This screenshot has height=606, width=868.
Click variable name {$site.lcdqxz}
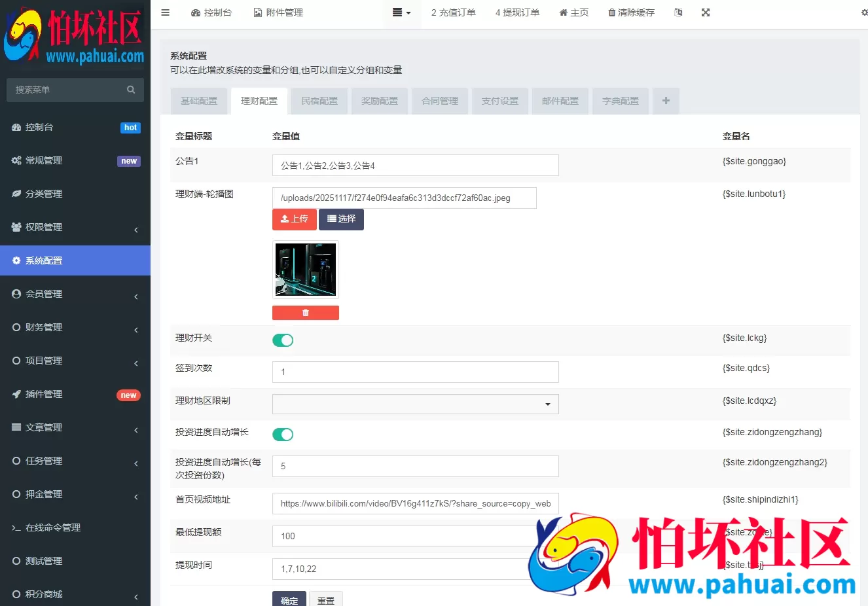750,401
